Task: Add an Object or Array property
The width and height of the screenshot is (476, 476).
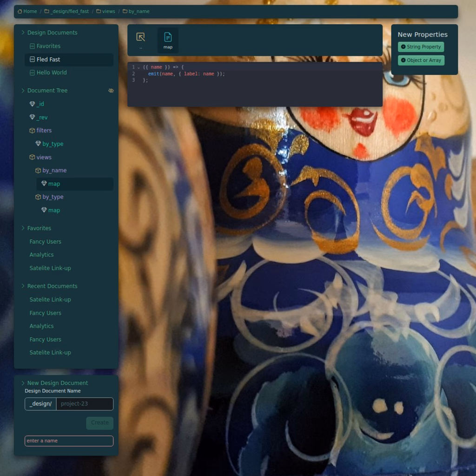Action: 421,60
